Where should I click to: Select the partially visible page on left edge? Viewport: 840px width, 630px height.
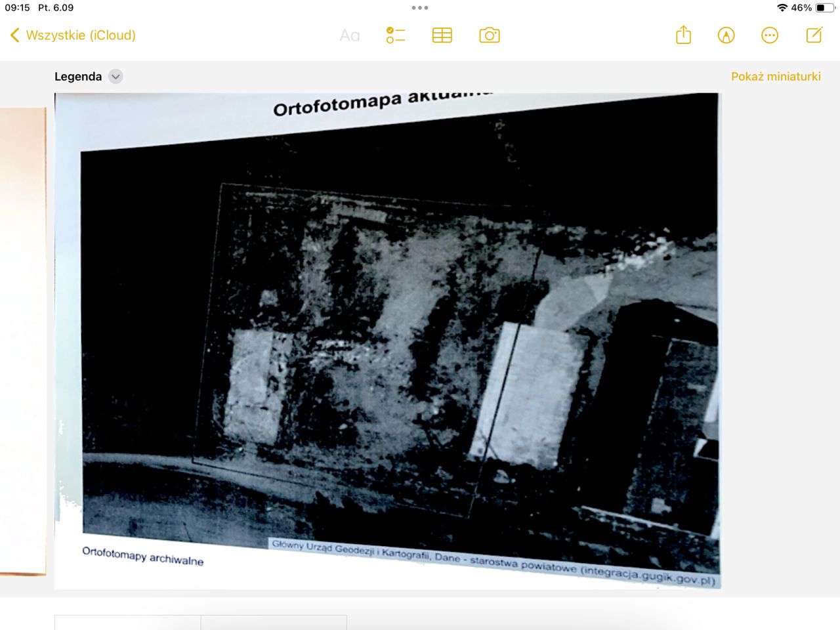(x=23, y=341)
